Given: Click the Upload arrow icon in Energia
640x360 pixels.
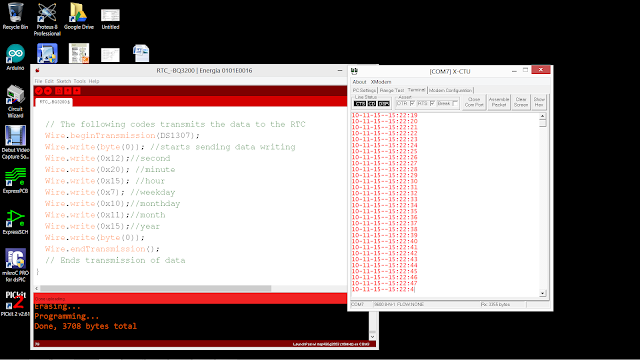Looking at the screenshot, I should click(48, 91).
